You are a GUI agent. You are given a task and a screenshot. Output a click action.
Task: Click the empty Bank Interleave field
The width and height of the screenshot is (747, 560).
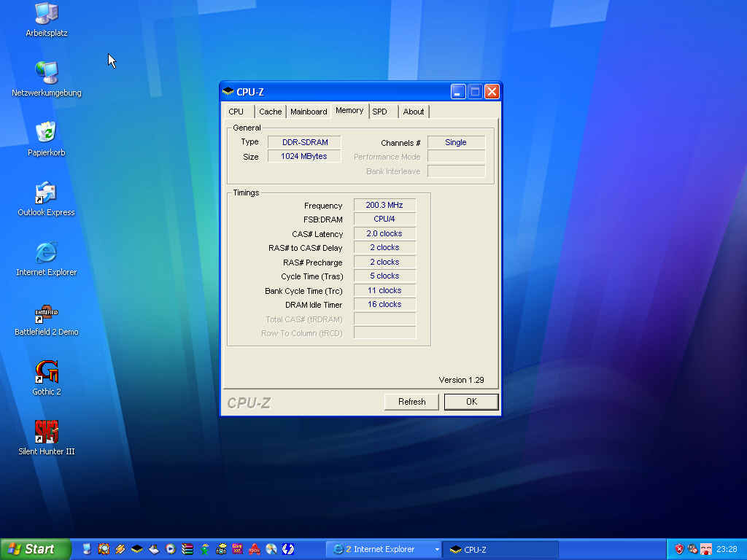pos(456,171)
